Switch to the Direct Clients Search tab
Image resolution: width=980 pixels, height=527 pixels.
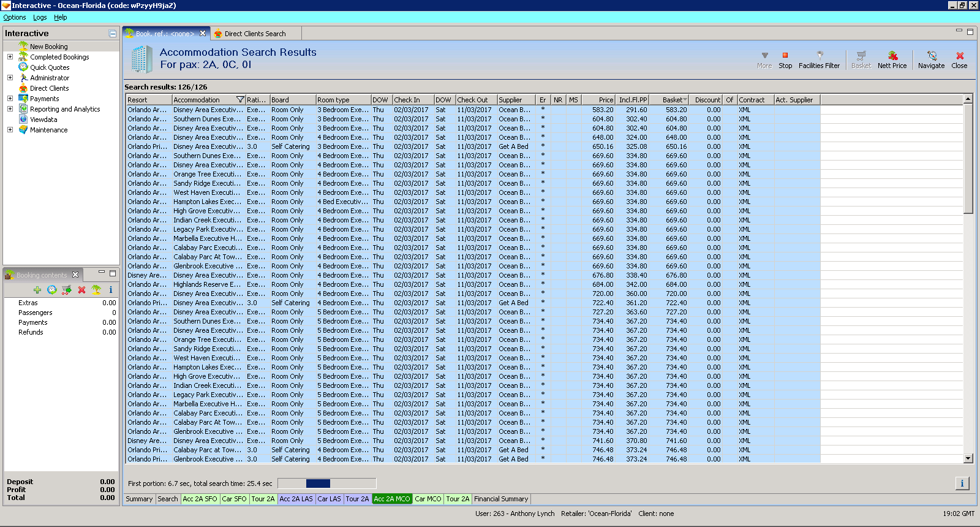255,34
